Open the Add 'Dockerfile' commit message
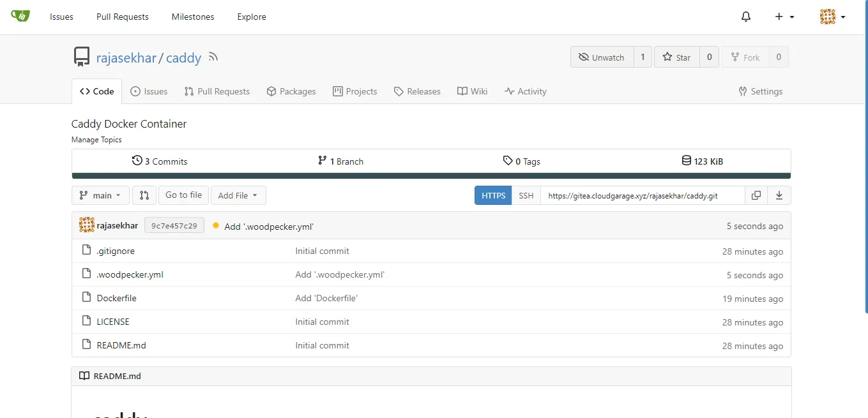Viewport: 868px width, 418px height. coord(326,298)
